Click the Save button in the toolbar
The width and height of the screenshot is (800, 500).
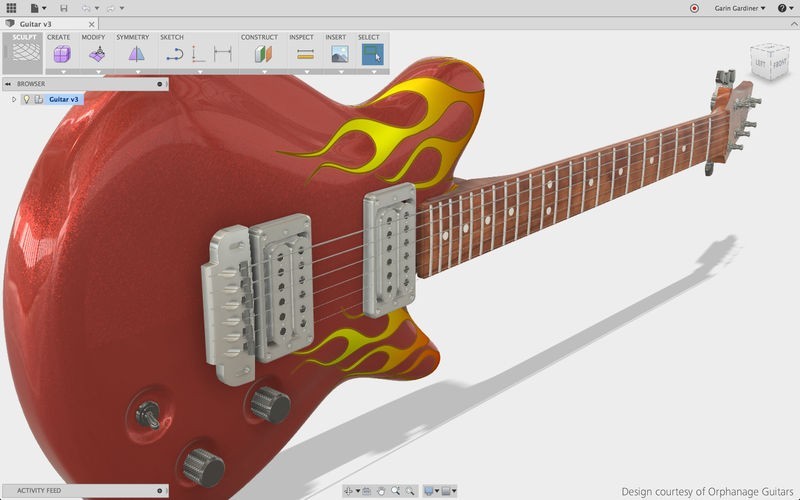(x=64, y=8)
